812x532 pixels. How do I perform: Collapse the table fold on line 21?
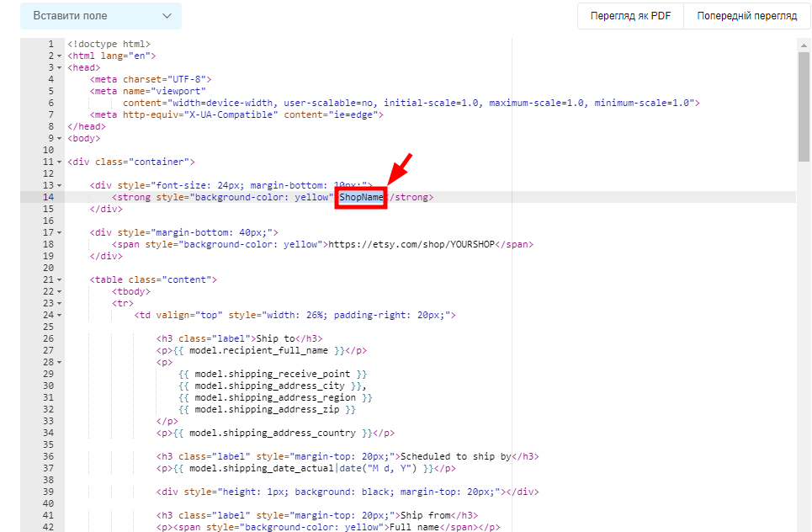click(59, 279)
